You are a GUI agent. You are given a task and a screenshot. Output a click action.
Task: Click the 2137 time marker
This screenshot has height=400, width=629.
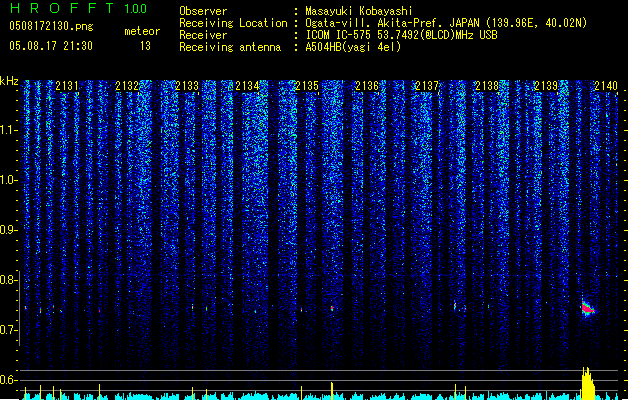(x=427, y=86)
